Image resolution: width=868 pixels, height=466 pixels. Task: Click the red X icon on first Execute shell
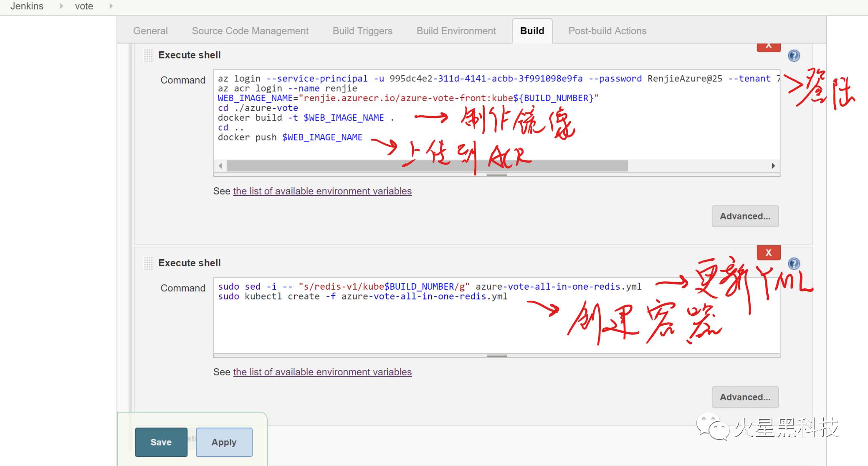click(769, 46)
